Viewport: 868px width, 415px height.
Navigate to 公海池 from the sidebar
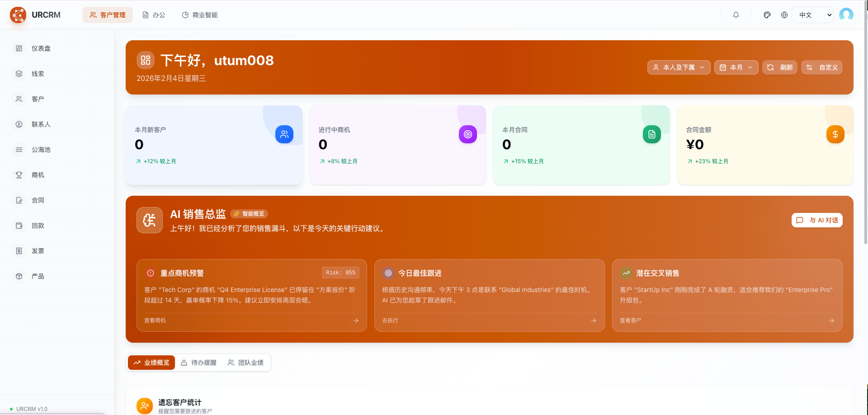click(41, 149)
